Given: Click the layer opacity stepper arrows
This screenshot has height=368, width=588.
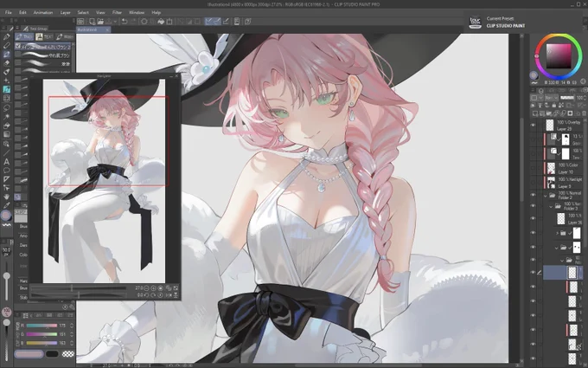Looking at the screenshot, I should (585, 98).
